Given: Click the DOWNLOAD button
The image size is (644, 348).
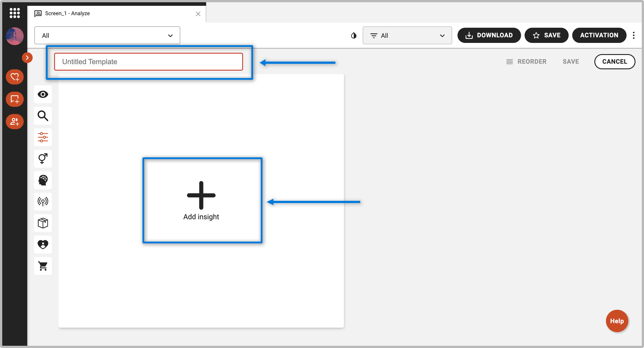Looking at the screenshot, I should click(489, 36).
